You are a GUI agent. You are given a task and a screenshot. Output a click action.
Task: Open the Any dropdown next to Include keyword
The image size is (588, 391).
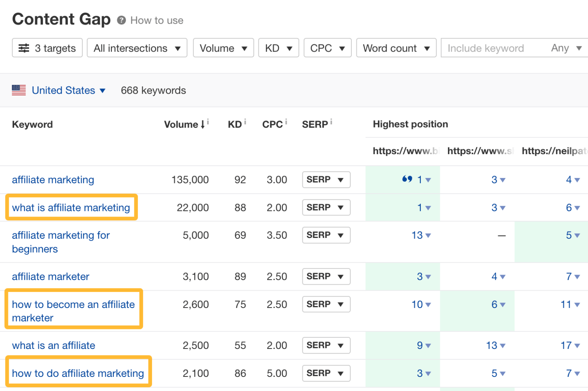click(566, 48)
